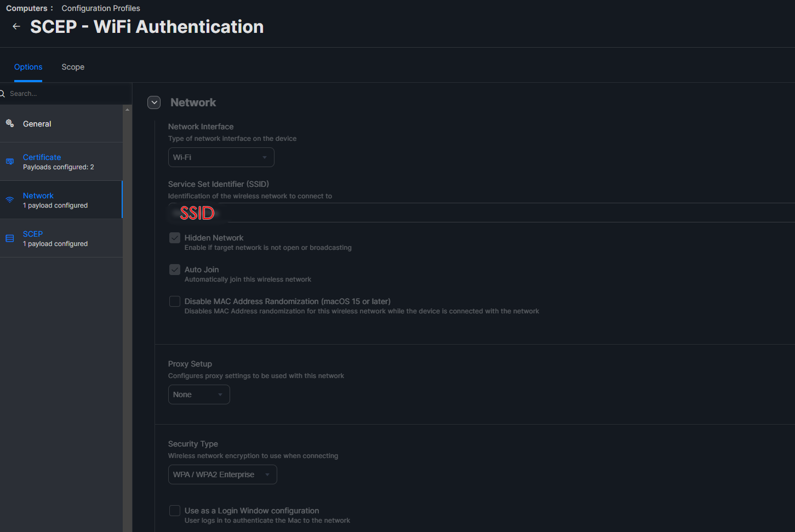Click the Network Wi-Fi icon in sidebar

(x=10, y=200)
